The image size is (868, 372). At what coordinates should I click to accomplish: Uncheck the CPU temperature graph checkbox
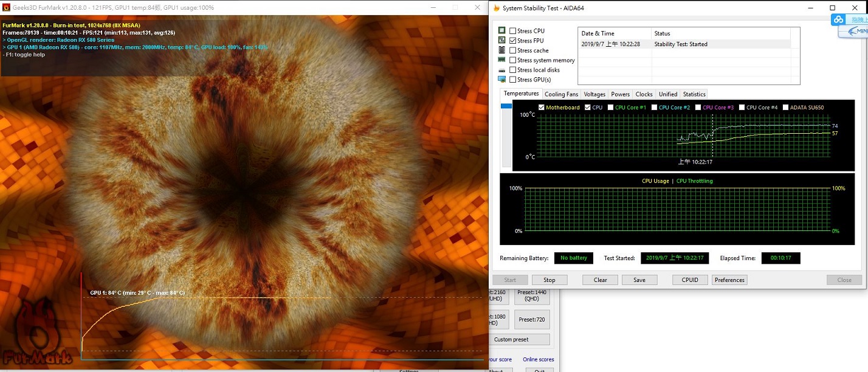[588, 108]
